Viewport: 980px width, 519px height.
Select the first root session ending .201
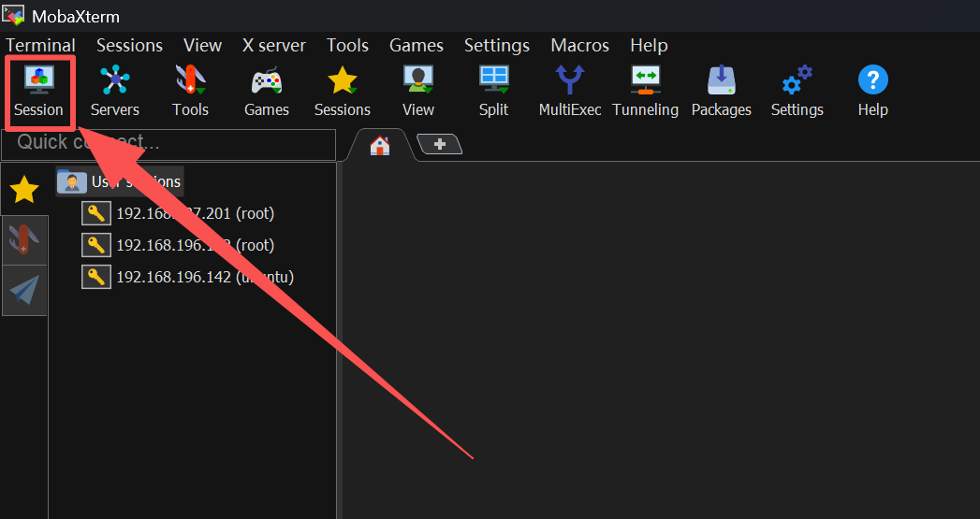pyautogui.click(x=178, y=213)
